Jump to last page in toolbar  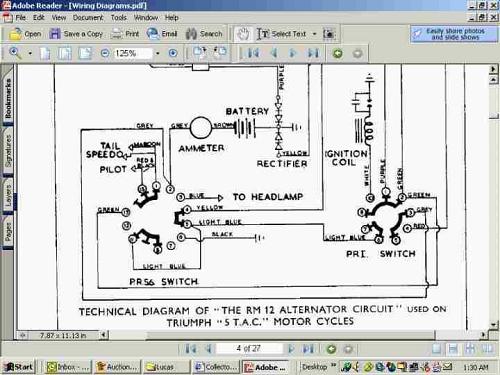click(313, 53)
